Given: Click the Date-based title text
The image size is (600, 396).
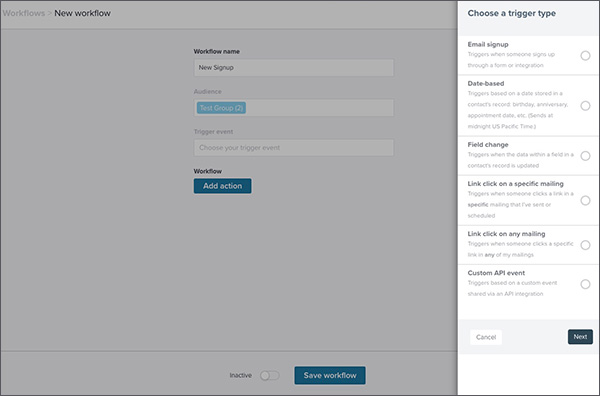Looking at the screenshot, I should 486,83.
